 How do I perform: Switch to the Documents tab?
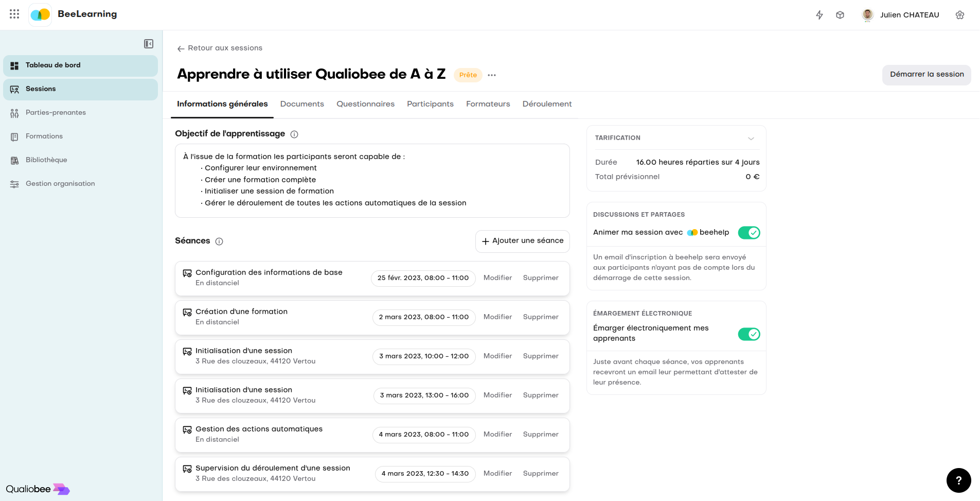[x=302, y=104]
